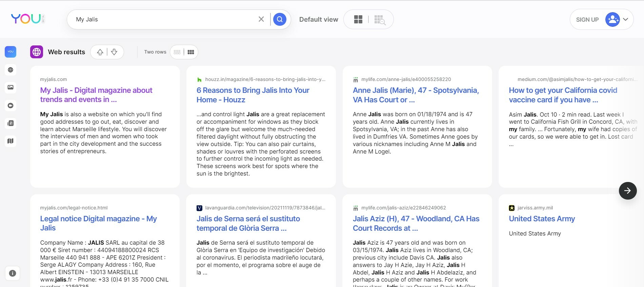The height and width of the screenshot is (287, 644).
Task: Move Web results up with up arrow
Action: tap(100, 52)
